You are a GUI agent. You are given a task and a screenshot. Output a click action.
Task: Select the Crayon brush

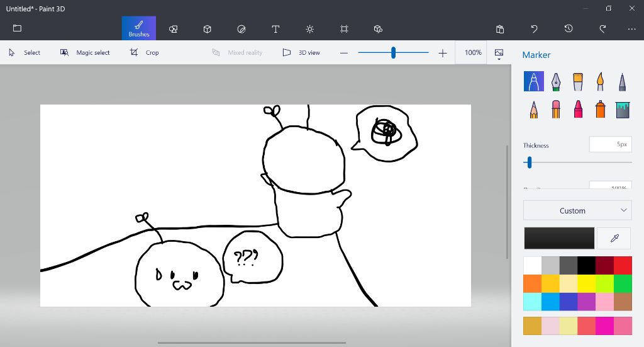pyautogui.click(x=578, y=110)
